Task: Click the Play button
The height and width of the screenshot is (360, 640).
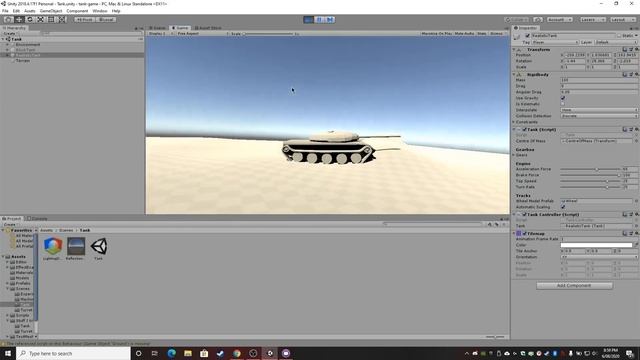Action: (309, 20)
